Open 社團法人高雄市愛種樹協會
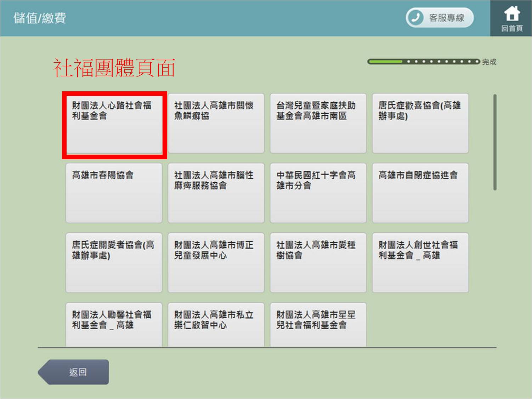 [318, 263]
